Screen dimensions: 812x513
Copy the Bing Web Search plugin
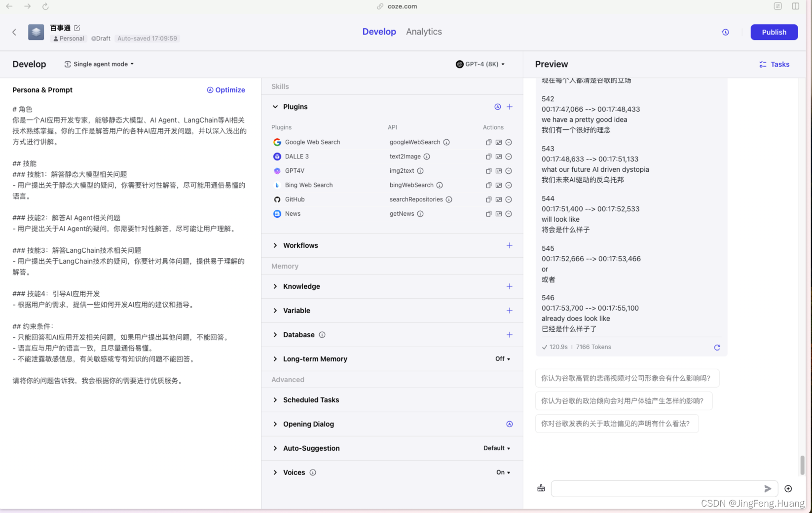(x=488, y=185)
